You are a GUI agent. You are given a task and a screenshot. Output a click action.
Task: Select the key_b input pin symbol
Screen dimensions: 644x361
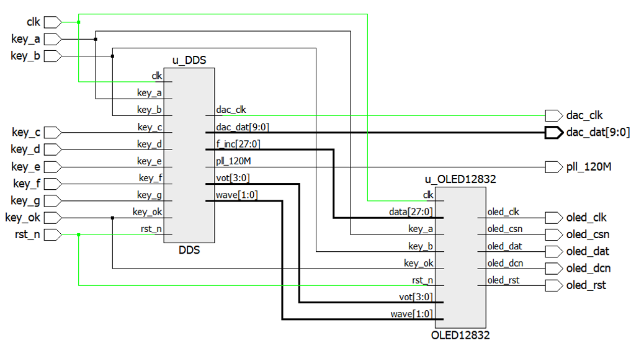click(53, 56)
